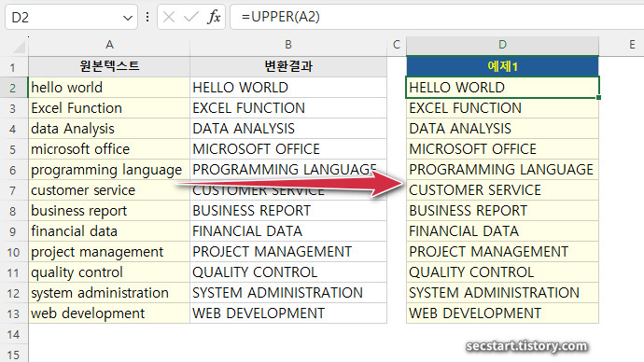
Task: Click cell D13 'WEB DEVELOPMENT'
Action: click(502, 313)
